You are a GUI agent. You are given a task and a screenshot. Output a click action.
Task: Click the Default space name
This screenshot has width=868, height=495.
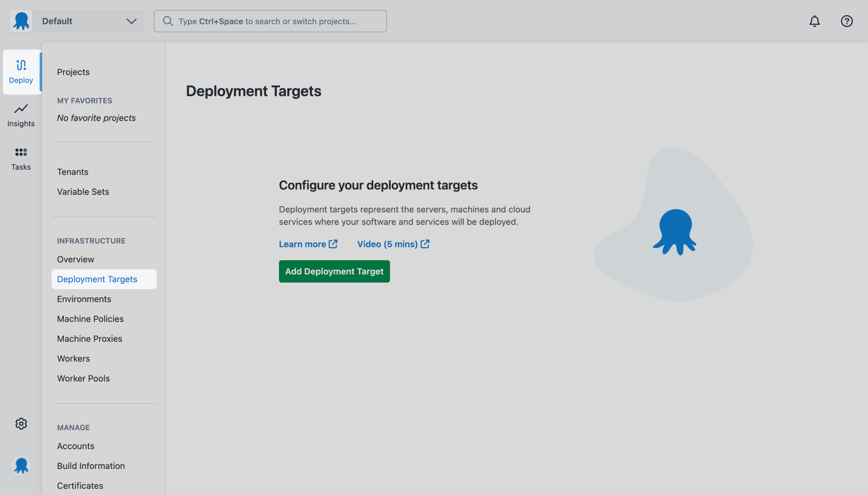click(x=57, y=21)
